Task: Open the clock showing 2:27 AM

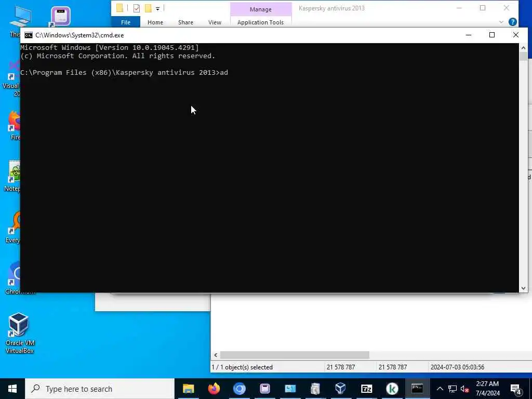Action: pos(487,389)
